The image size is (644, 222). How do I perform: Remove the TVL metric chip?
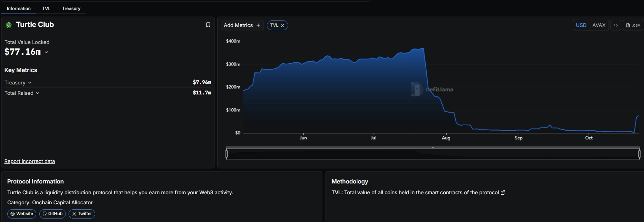[x=282, y=25]
